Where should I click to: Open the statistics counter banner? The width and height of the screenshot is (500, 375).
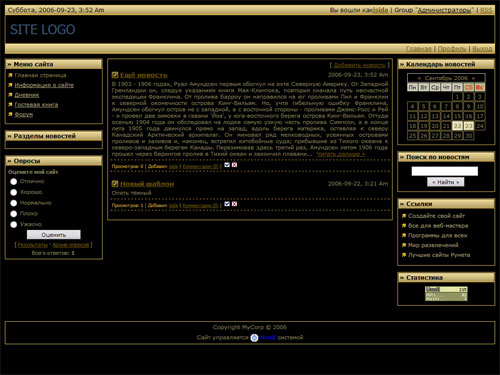click(446, 294)
